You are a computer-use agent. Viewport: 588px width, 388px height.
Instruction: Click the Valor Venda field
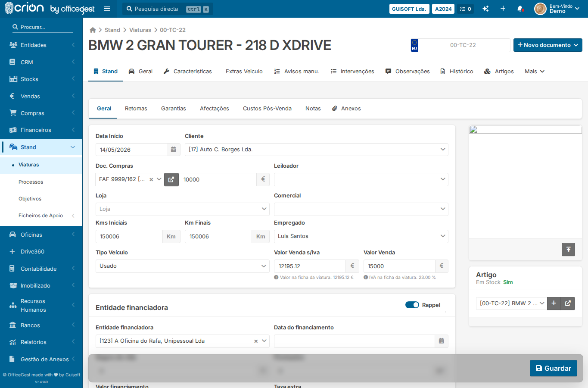point(399,266)
